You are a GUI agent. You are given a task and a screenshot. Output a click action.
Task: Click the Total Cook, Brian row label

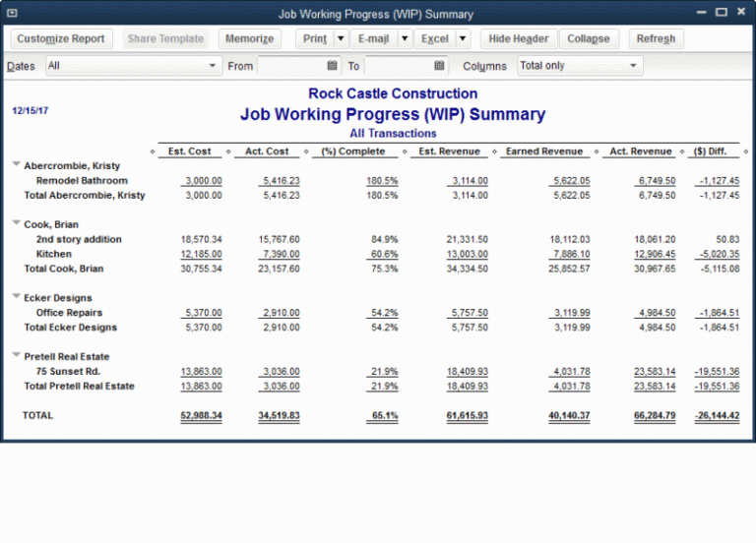coord(64,269)
